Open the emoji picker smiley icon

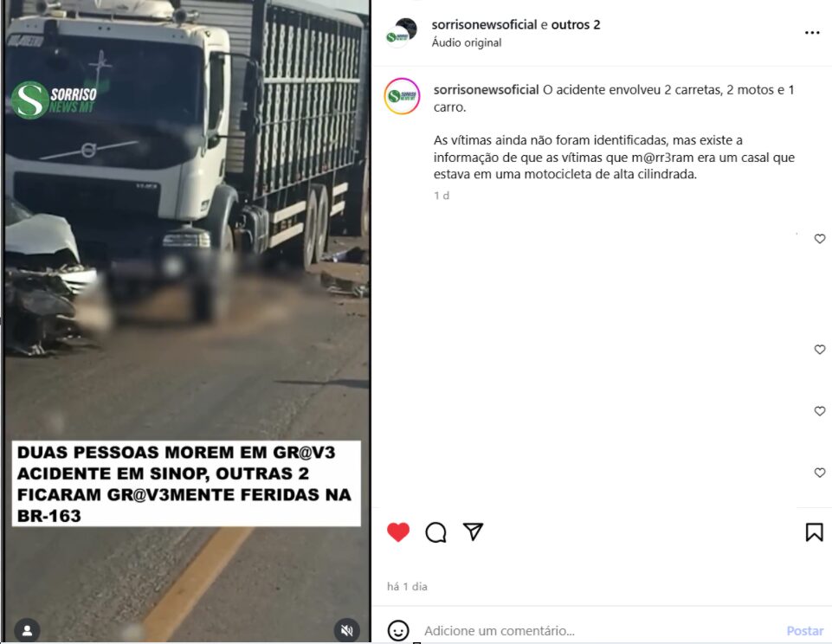click(398, 630)
